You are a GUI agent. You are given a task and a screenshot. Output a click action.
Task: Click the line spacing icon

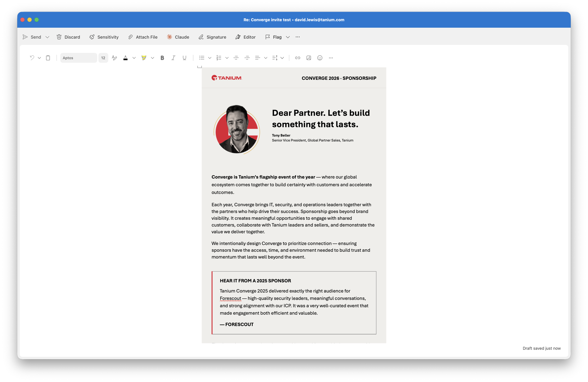pos(275,58)
